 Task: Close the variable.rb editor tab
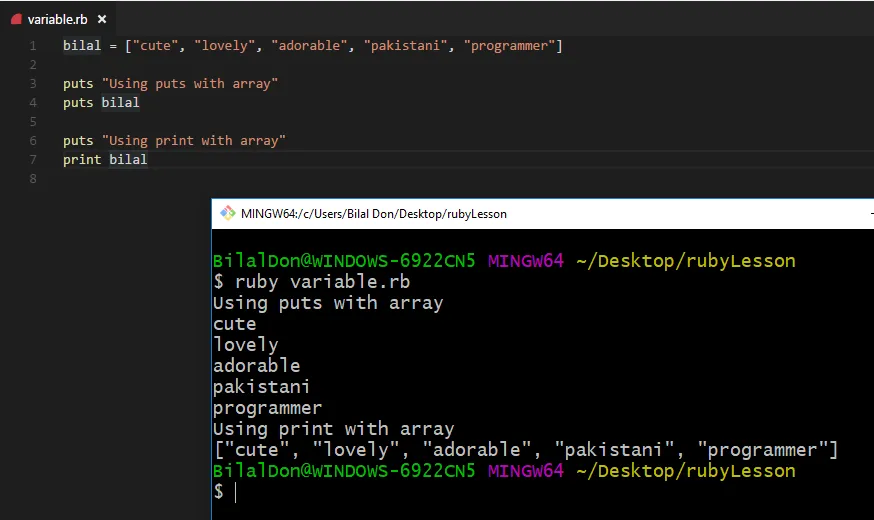tap(102, 20)
